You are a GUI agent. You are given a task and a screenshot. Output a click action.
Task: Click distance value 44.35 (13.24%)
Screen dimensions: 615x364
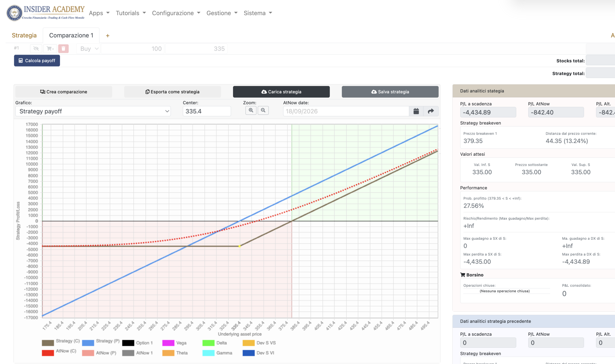coord(567,141)
